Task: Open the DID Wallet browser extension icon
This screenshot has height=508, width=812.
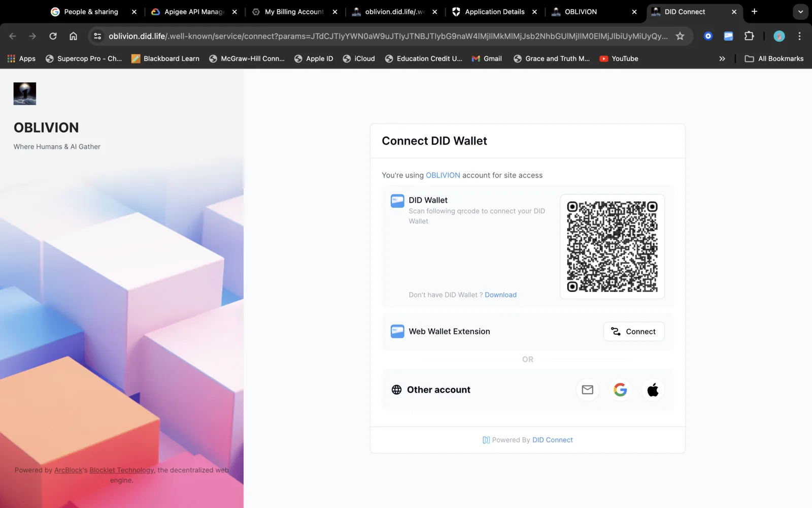Action: [728, 36]
